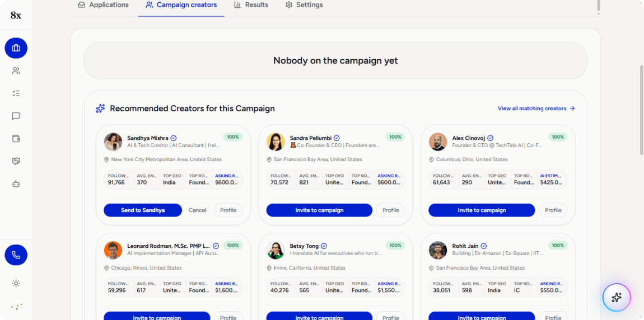Click follower count 70,572
This screenshot has height=320, width=644.
pos(279,182)
